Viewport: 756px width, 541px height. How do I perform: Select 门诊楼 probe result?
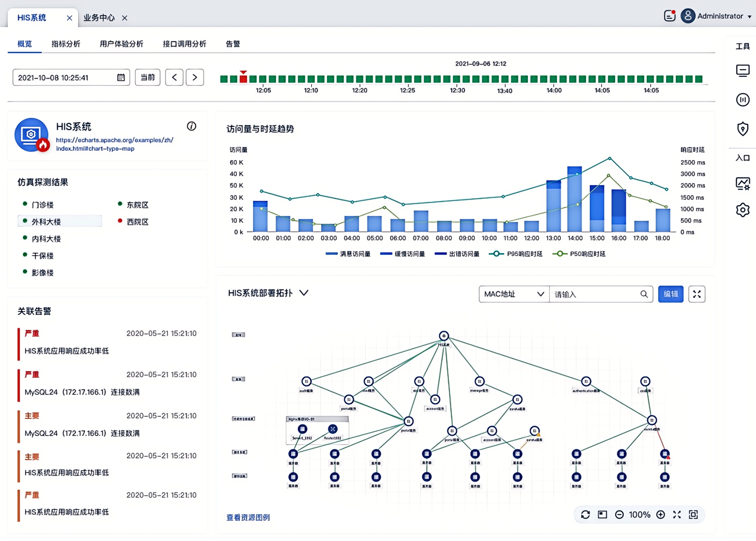coord(42,205)
